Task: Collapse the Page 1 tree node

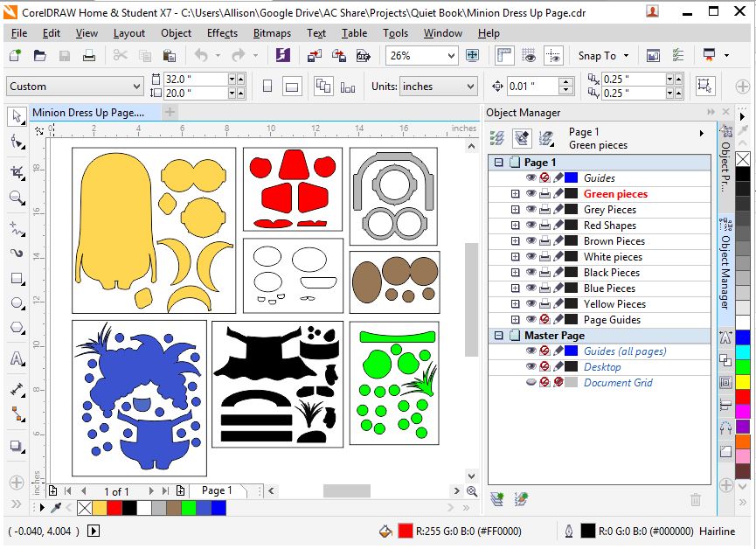Action: (498, 162)
